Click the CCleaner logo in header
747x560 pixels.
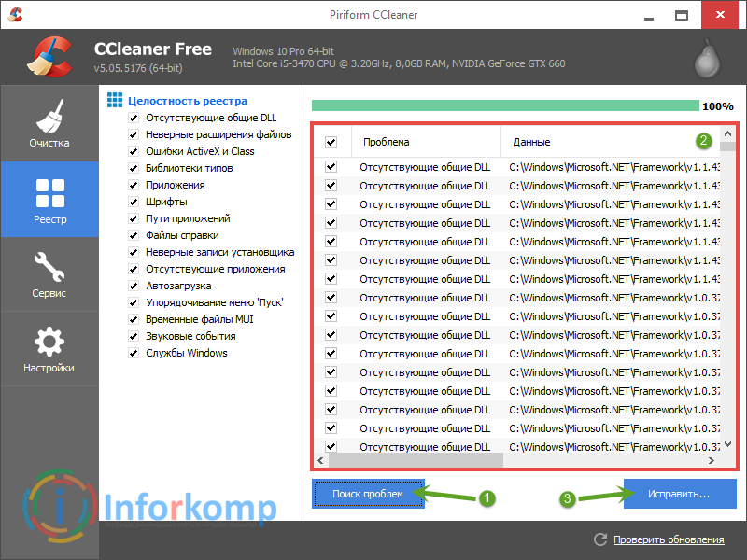point(49,57)
